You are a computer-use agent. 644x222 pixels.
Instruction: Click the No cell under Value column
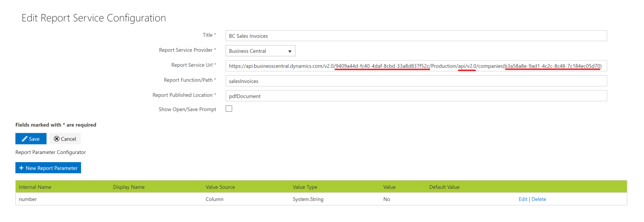386,199
